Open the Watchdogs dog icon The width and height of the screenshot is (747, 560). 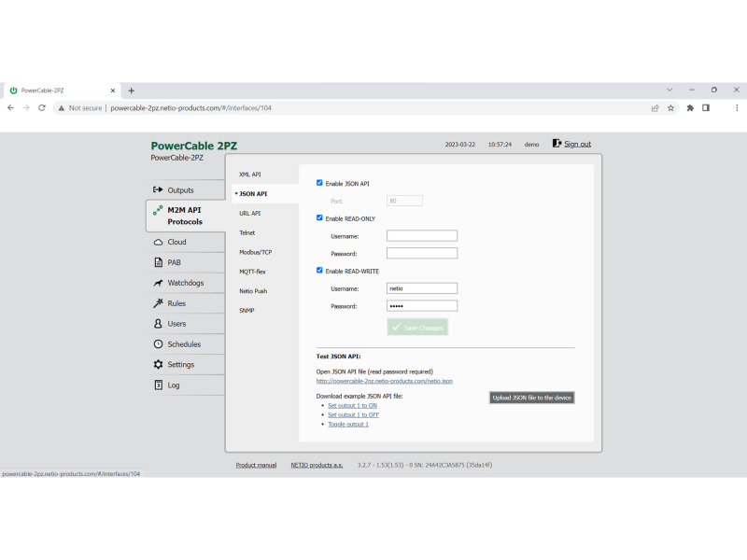pos(158,283)
